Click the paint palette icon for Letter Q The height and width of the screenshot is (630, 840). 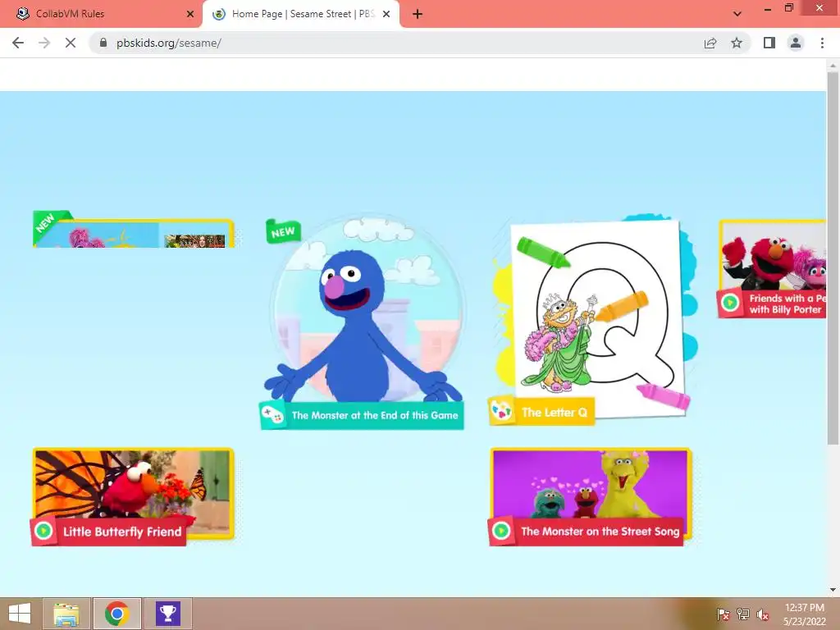[502, 412]
